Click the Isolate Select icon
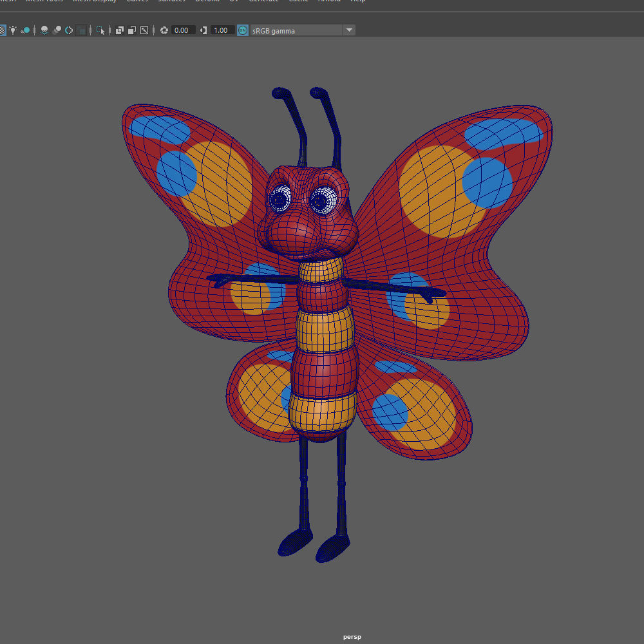 pyautogui.click(x=100, y=30)
